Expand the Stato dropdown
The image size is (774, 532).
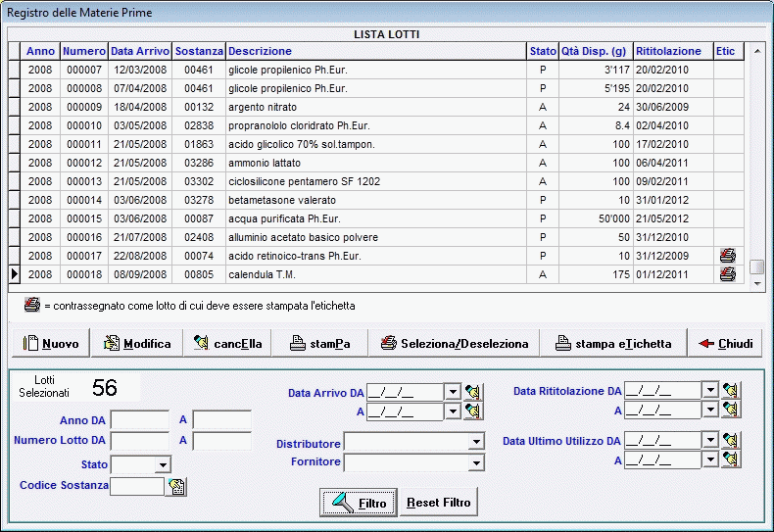(x=163, y=464)
